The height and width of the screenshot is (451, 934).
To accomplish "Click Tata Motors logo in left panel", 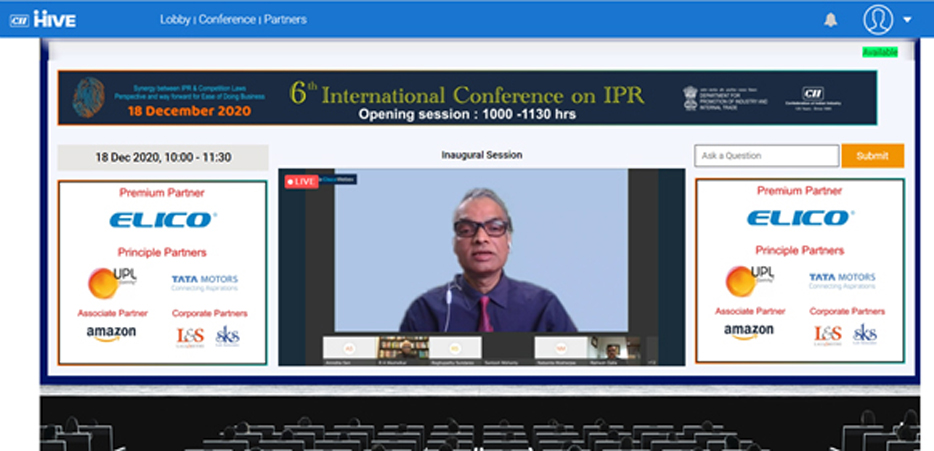I will (x=204, y=282).
